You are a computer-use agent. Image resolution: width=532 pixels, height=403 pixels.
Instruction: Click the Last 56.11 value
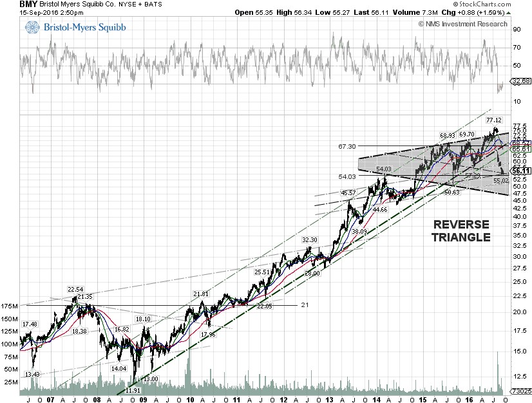pyautogui.click(x=371, y=12)
